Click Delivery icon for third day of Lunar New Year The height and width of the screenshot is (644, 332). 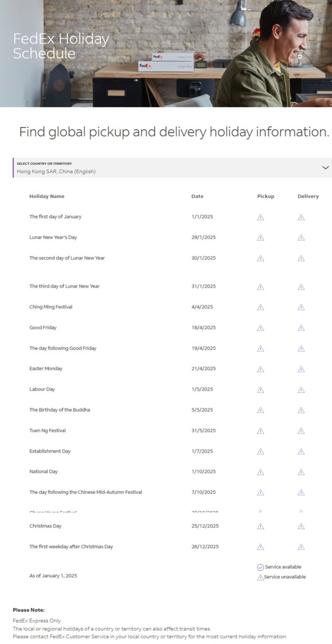301,287
